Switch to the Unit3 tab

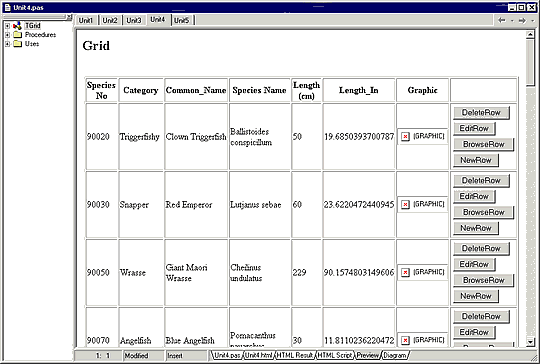pyautogui.click(x=134, y=20)
